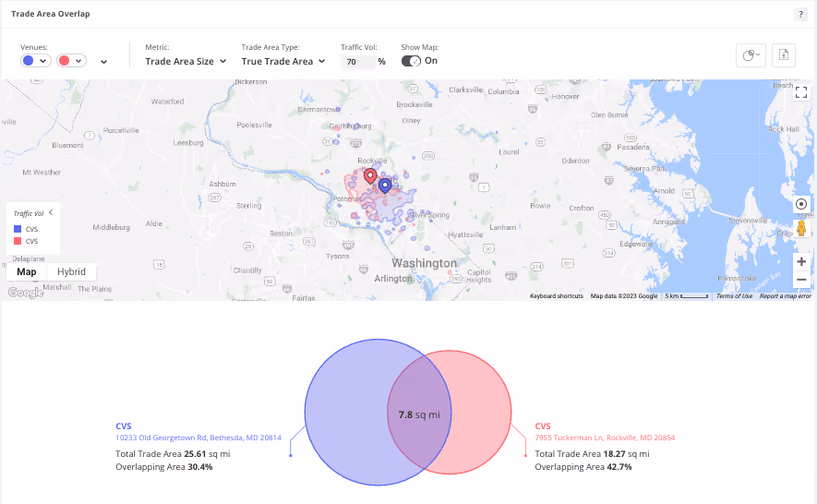This screenshot has height=504, width=817.
Task: Center map on my location
Action: click(x=801, y=204)
